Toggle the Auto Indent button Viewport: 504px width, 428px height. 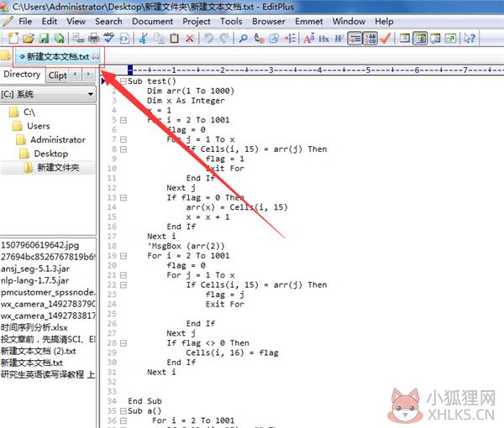coord(354,39)
